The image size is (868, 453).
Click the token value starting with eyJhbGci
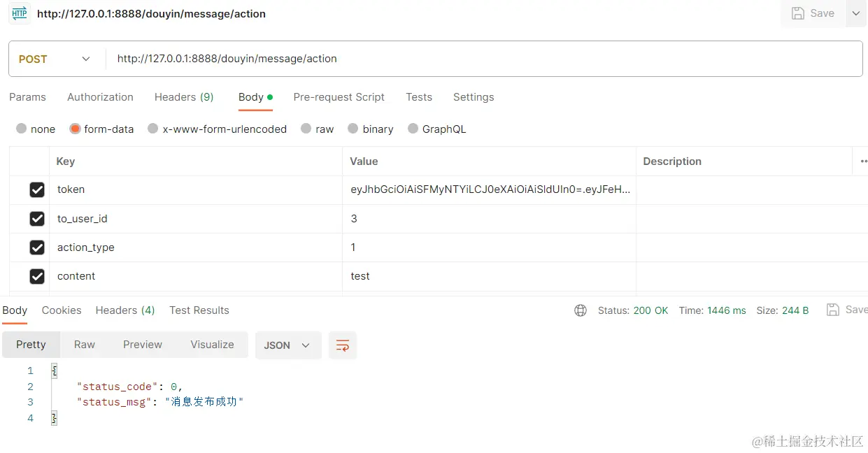(x=490, y=189)
